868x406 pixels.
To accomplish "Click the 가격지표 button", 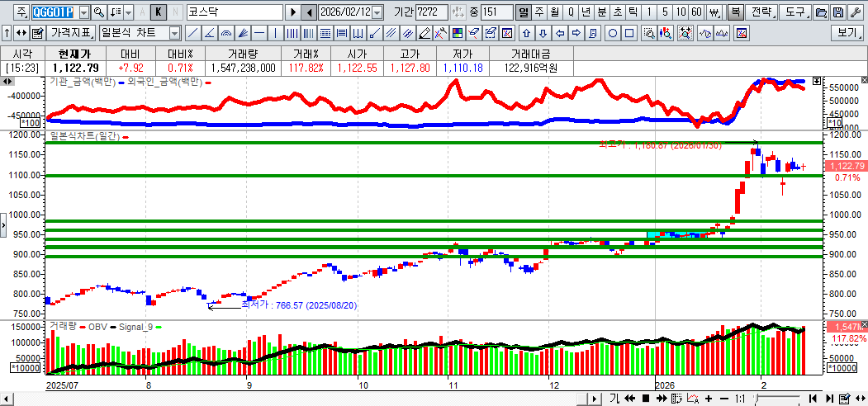I will click(72, 33).
